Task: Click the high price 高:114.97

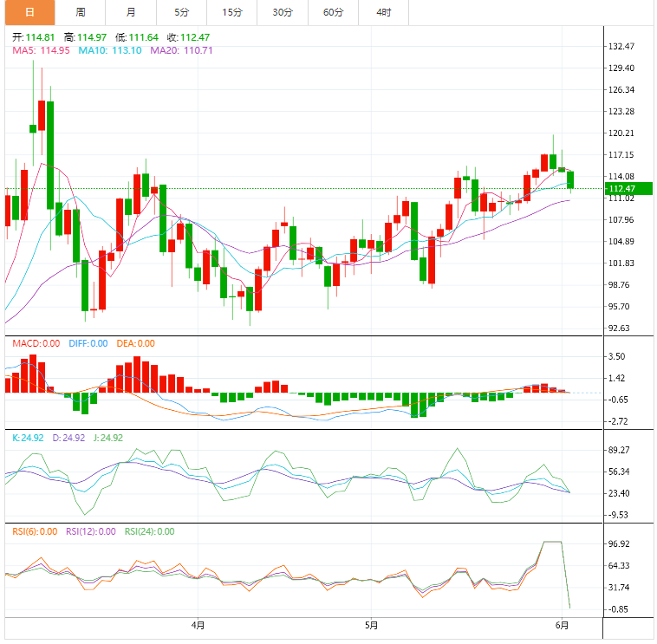Action: click(85, 37)
